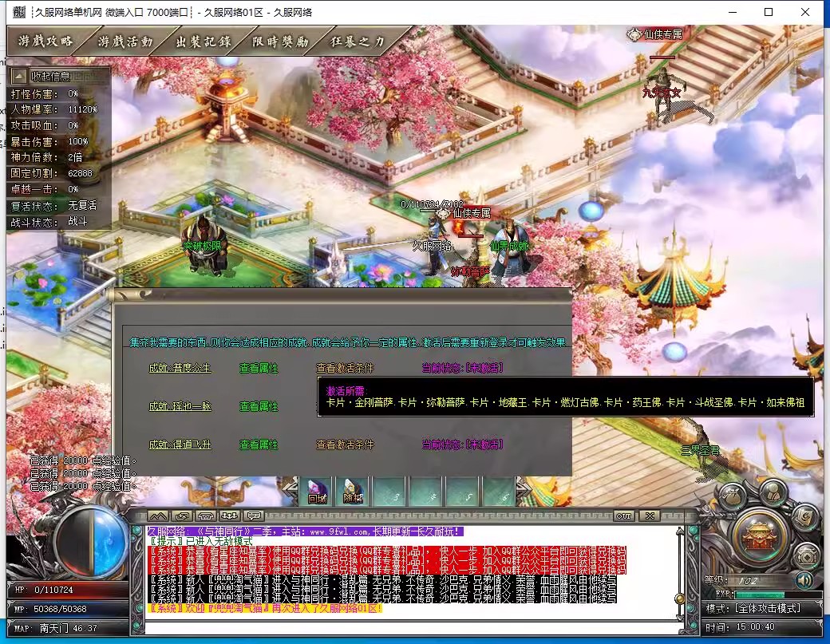Maximize the game window
This screenshot has width=830, height=644.
point(769,12)
